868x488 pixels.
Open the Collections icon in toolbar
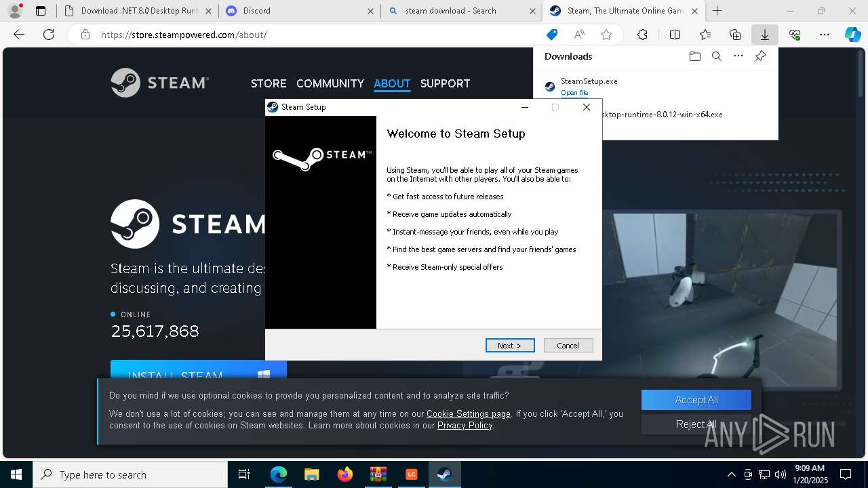[735, 35]
